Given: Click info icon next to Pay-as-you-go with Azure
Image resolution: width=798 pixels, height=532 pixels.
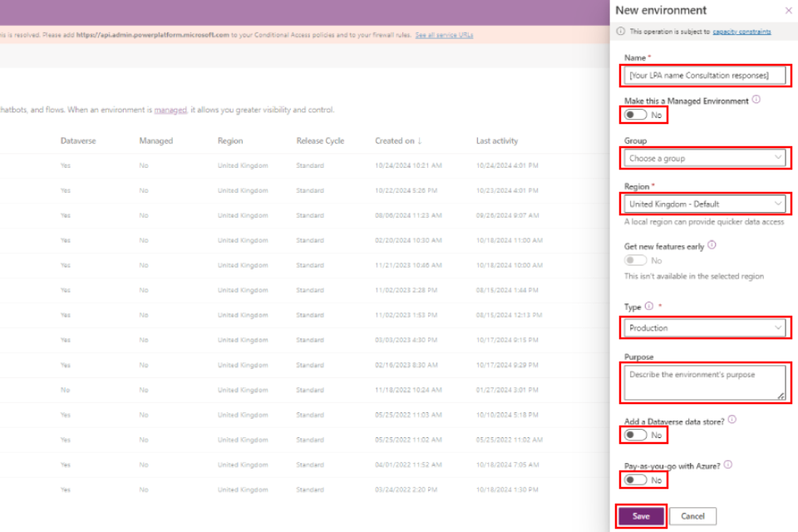Looking at the screenshot, I should click(727, 465).
